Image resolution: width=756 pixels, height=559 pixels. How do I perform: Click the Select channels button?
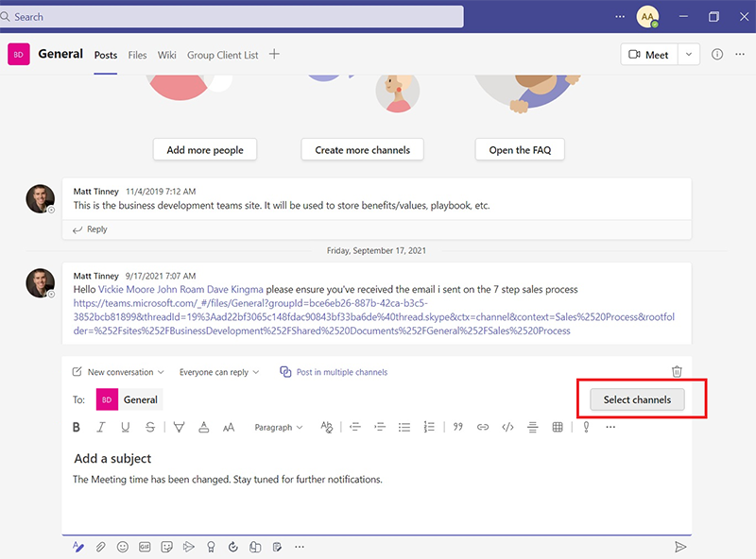(637, 399)
